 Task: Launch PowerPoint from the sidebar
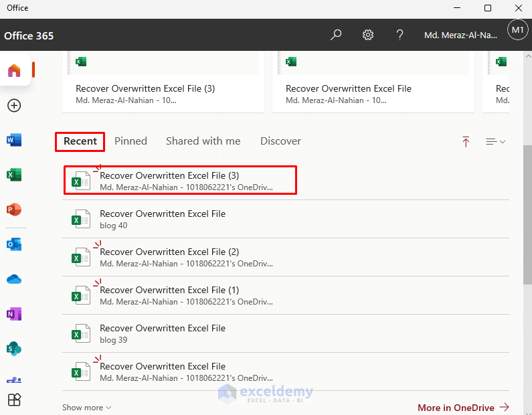pos(14,210)
